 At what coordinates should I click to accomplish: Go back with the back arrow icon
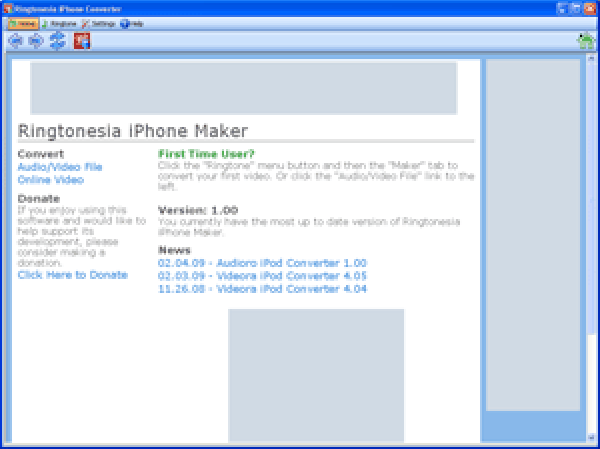tap(15, 41)
